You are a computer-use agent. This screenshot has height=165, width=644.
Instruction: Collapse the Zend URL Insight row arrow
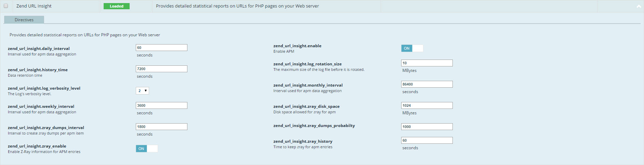click(x=639, y=7)
